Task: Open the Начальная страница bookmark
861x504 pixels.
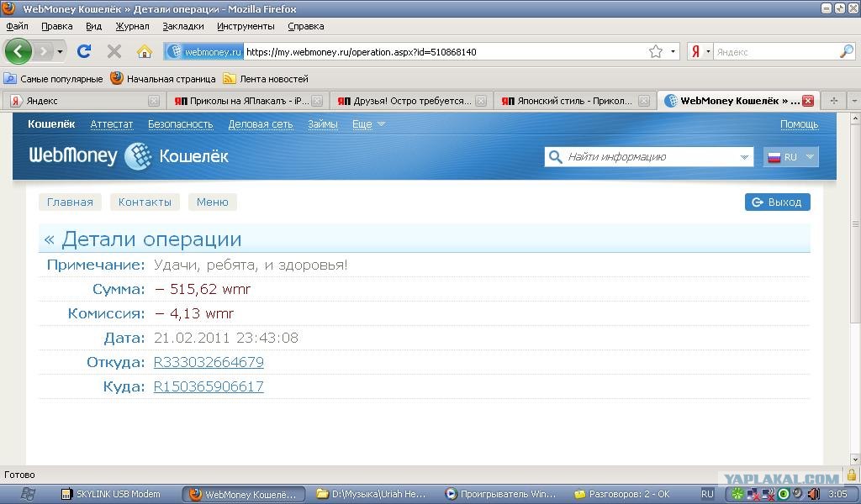Action: tap(163, 79)
